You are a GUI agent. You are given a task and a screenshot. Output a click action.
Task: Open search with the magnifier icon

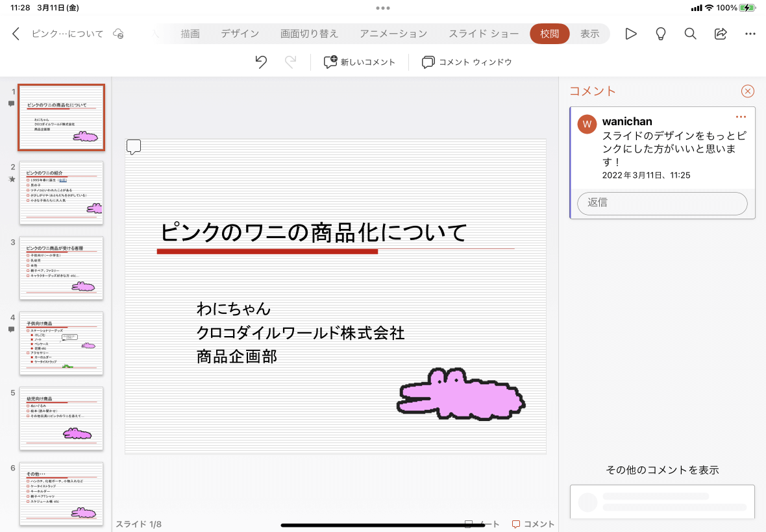coord(690,34)
